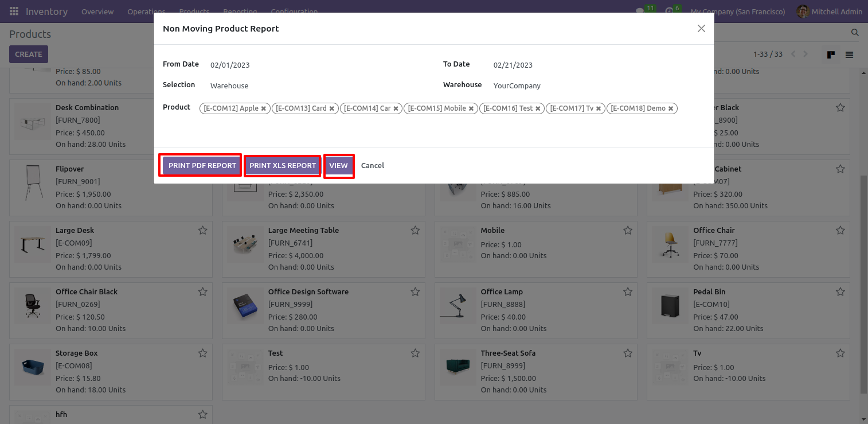The image size is (868, 424).
Task: Favorite the Office Chair star
Action: pos(840,230)
